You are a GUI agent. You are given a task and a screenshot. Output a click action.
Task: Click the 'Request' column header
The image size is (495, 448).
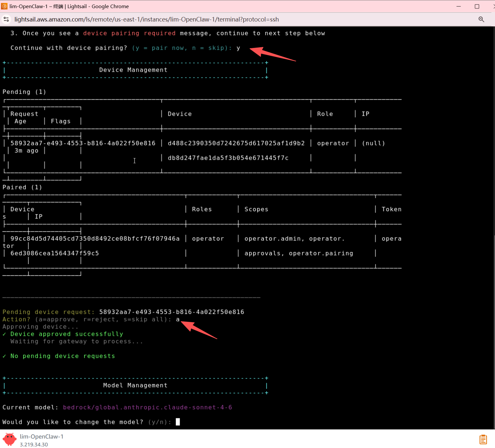coord(24,114)
